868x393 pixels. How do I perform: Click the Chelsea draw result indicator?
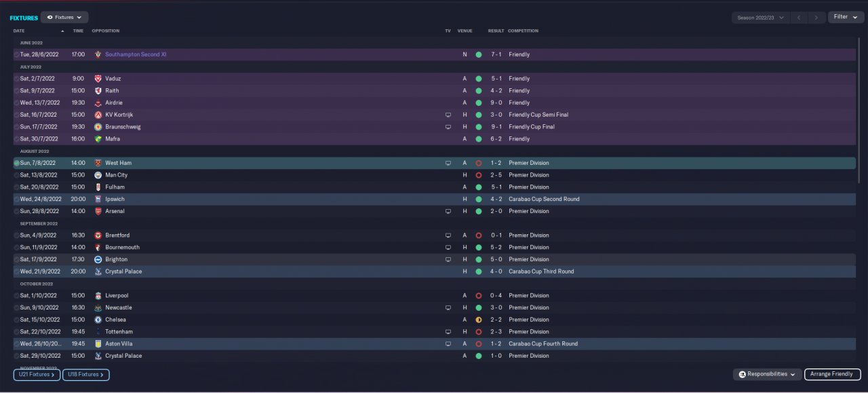click(x=479, y=320)
